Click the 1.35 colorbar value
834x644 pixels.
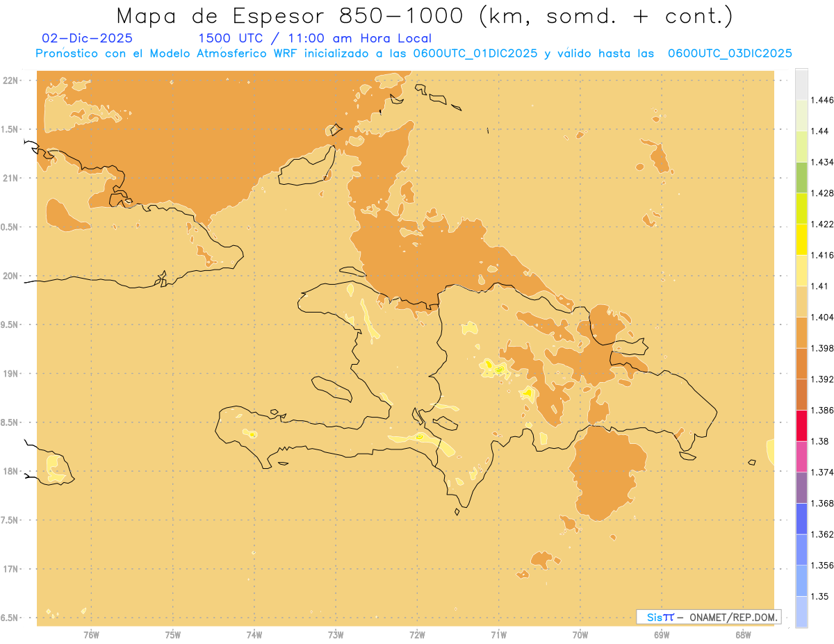[819, 596]
